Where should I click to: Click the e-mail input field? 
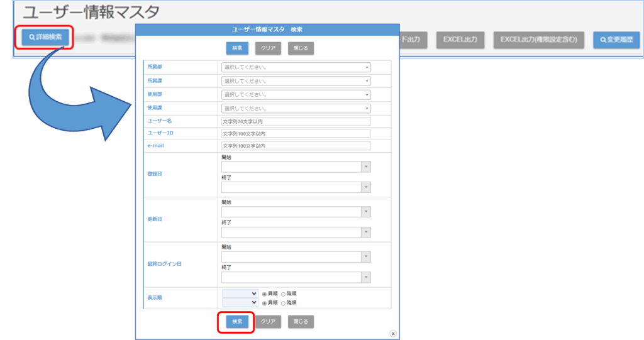pos(296,146)
